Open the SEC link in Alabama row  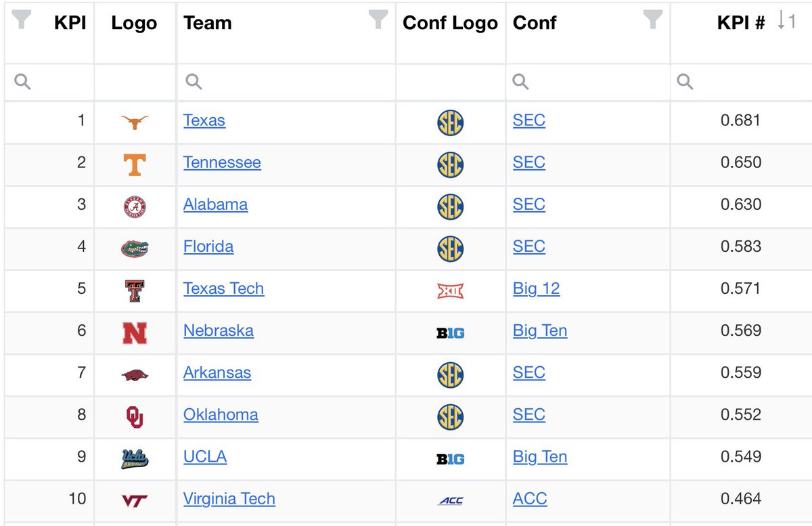coord(529,204)
